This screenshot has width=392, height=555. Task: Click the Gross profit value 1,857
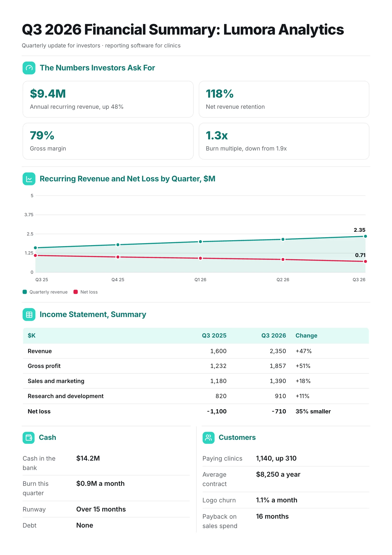point(278,366)
